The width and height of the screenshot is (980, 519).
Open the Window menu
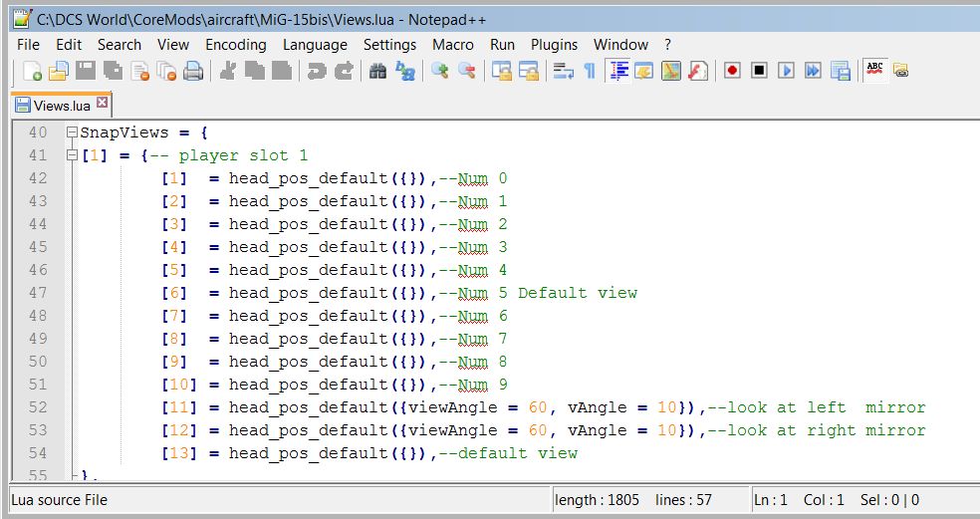(x=620, y=45)
